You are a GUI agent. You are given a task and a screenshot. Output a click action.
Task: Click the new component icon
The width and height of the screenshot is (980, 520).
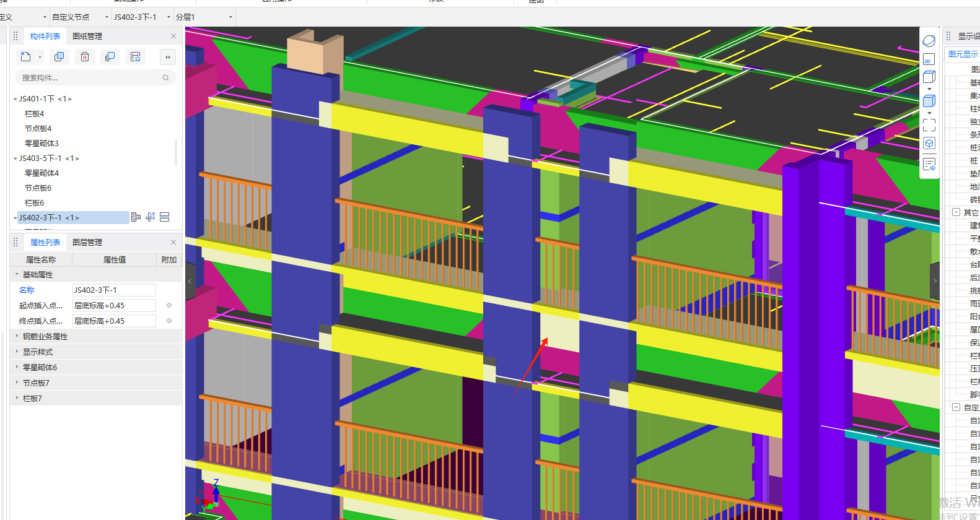coord(26,57)
